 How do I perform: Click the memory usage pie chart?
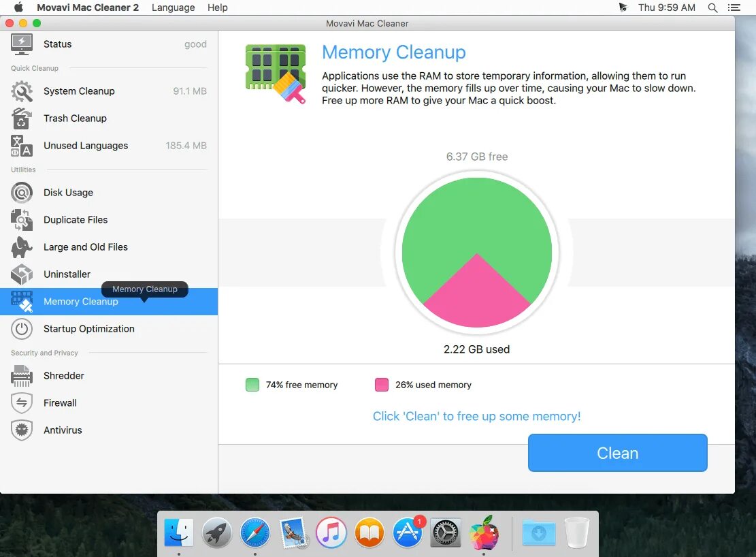[x=477, y=253]
